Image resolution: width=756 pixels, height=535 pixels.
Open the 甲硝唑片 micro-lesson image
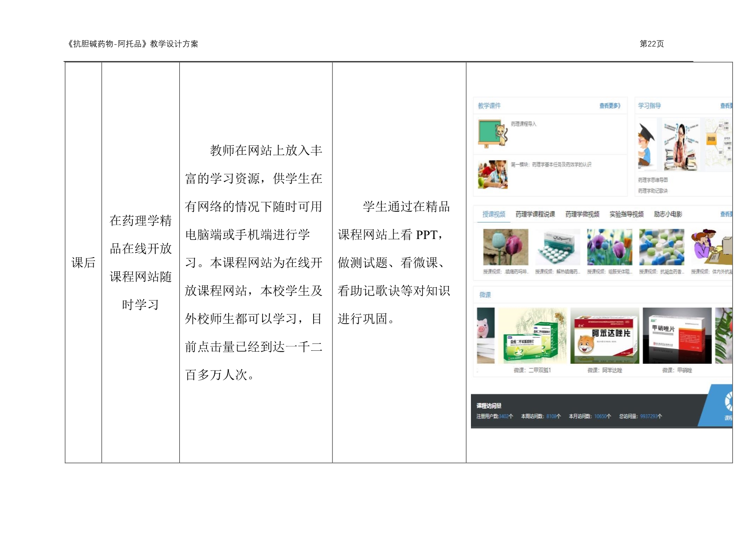(x=677, y=336)
